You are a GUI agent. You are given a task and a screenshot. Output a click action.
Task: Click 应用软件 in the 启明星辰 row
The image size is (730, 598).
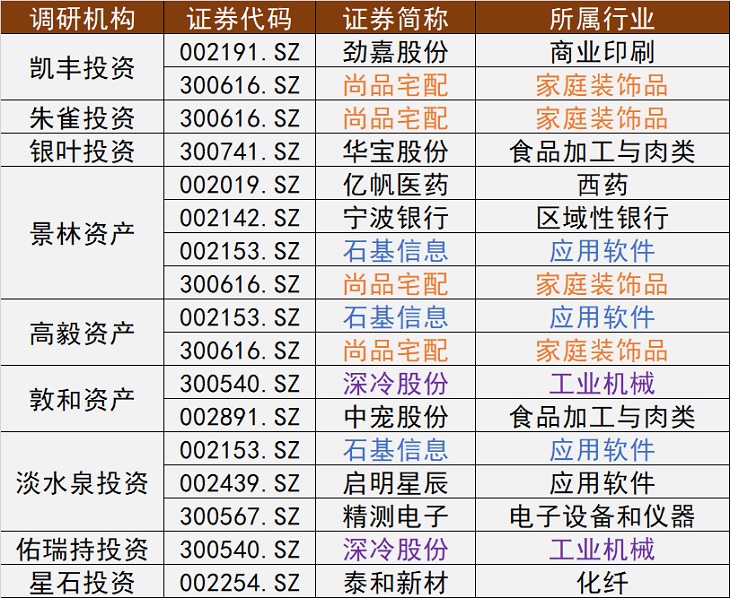coord(602,482)
